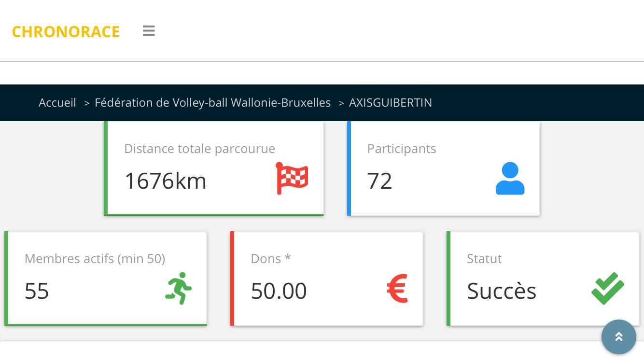This screenshot has width=644, height=362.
Task: Click the Distance totale parcourue label
Action: [x=199, y=149]
